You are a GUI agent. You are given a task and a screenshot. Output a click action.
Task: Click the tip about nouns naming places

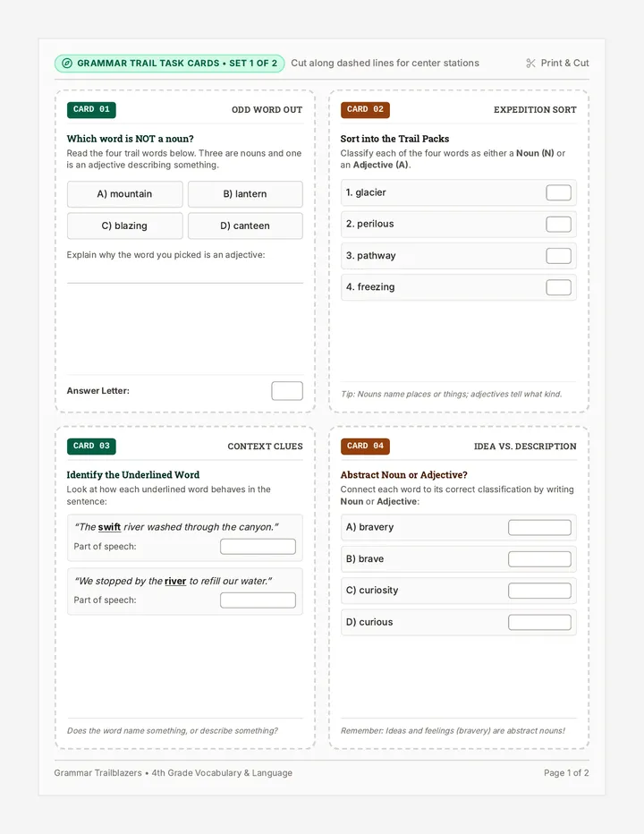click(x=452, y=394)
